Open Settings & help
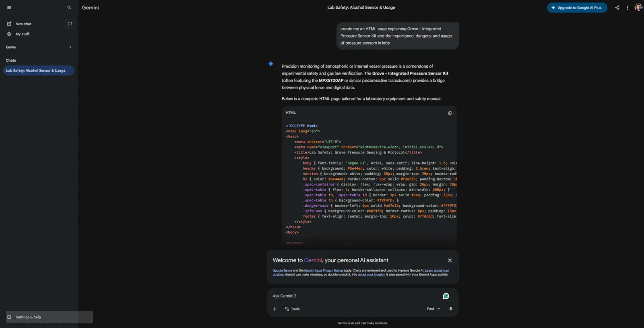This screenshot has width=644, height=328. [49, 317]
